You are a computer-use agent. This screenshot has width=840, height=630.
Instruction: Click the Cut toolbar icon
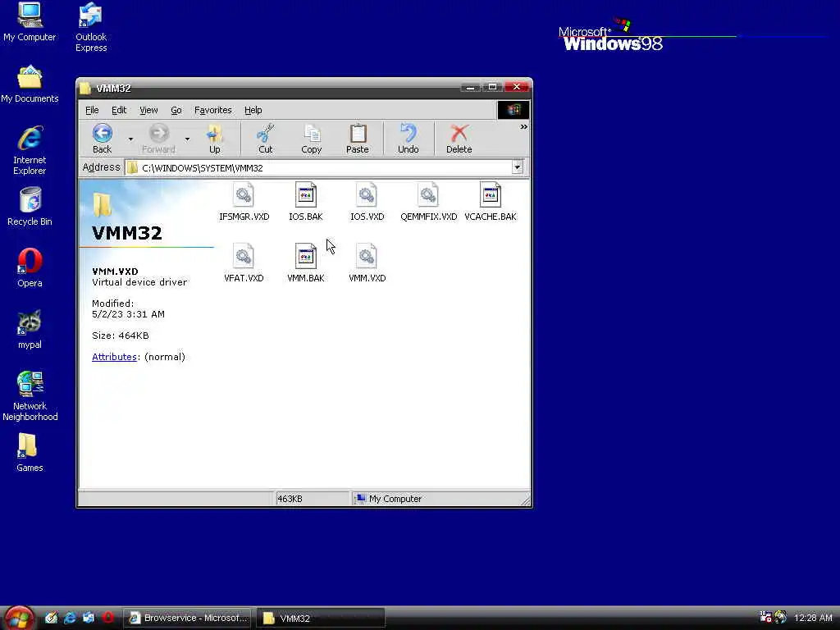pos(265,139)
